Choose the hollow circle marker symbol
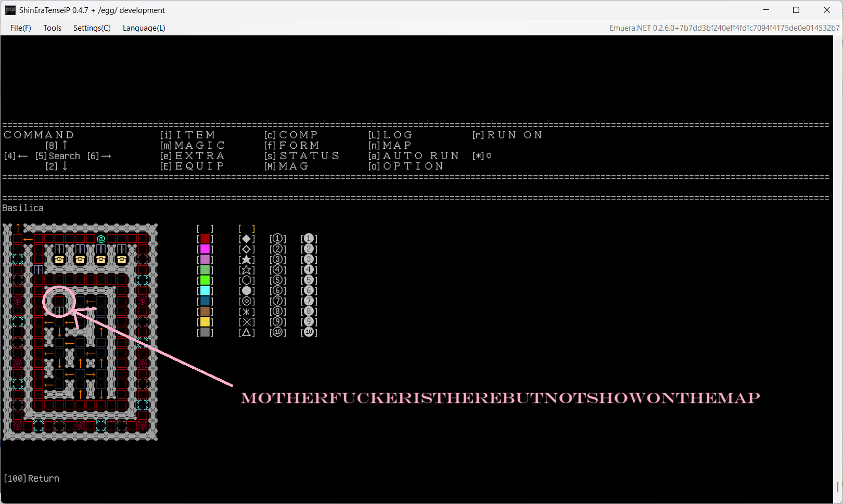The image size is (843, 504). click(247, 280)
